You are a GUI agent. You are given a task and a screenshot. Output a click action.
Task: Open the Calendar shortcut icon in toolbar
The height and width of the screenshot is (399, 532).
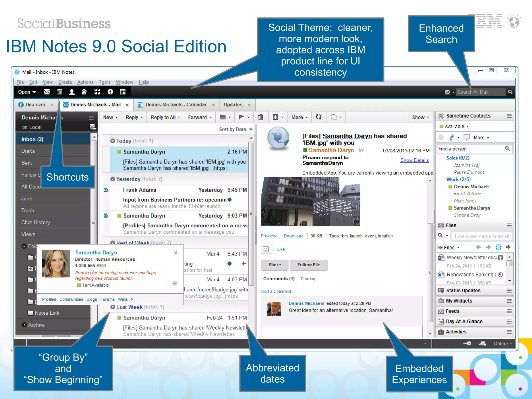coord(59,92)
